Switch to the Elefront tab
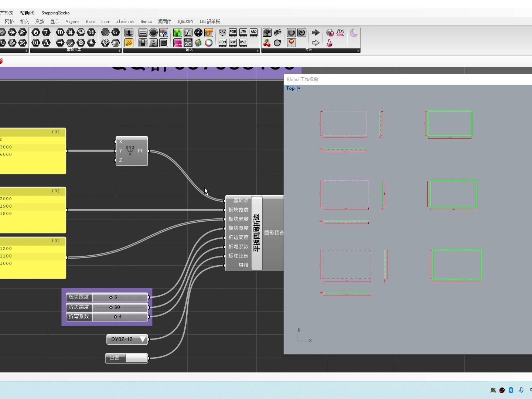The width and height of the screenshot is (532, 399). pos(125,21)
